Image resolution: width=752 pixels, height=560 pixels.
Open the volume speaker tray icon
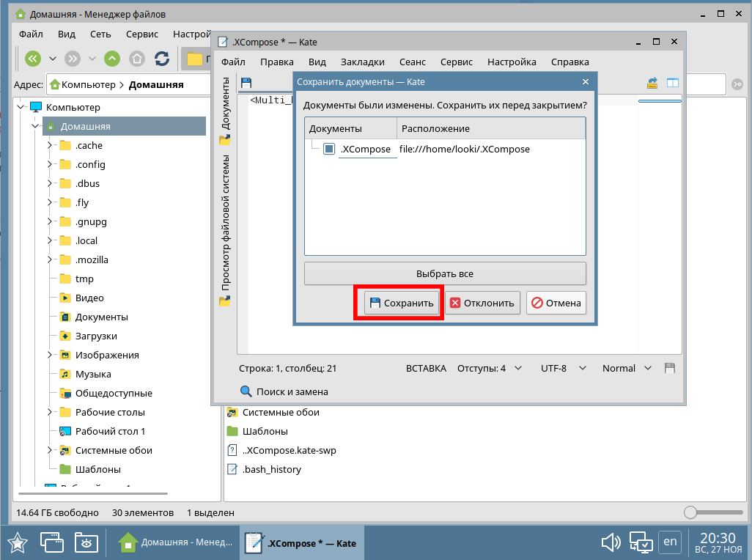[610, 542]
